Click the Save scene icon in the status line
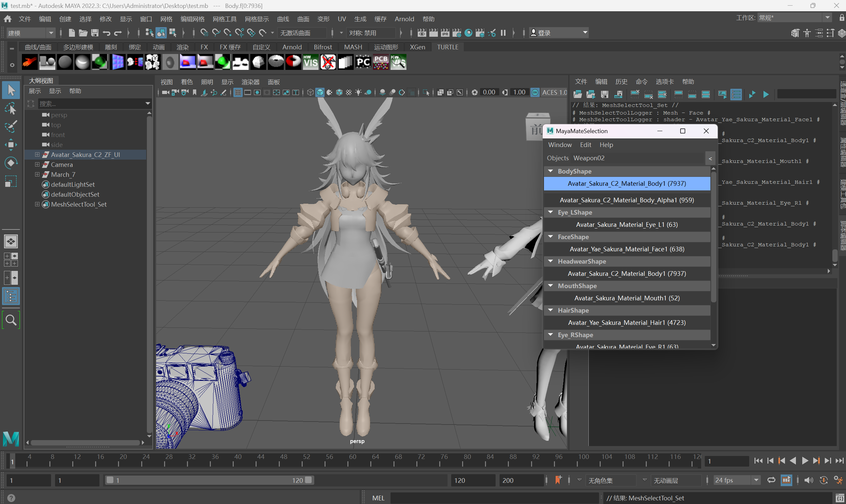846x504 pixels. 95,33
